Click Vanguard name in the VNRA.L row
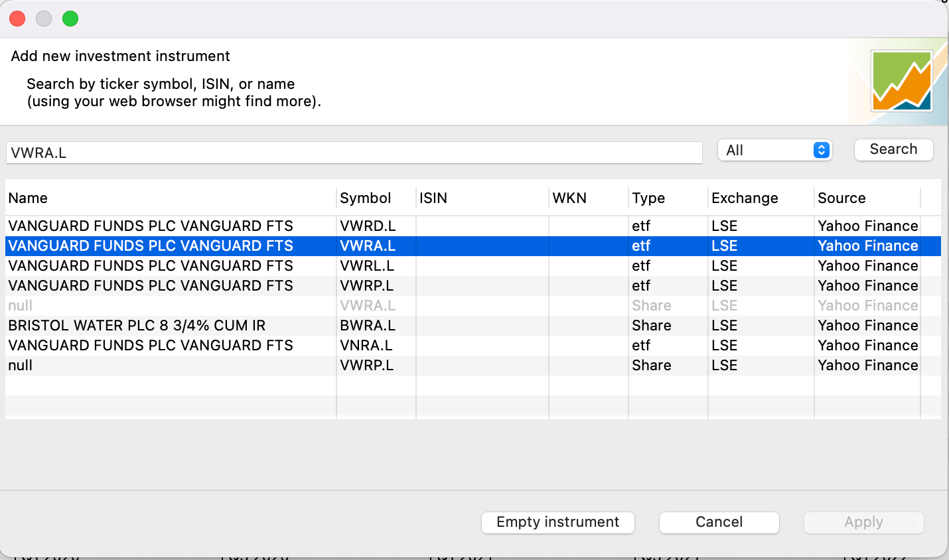The height and width of the screenshot is (560, 949). pyautogui.click(x=151, y=345)
